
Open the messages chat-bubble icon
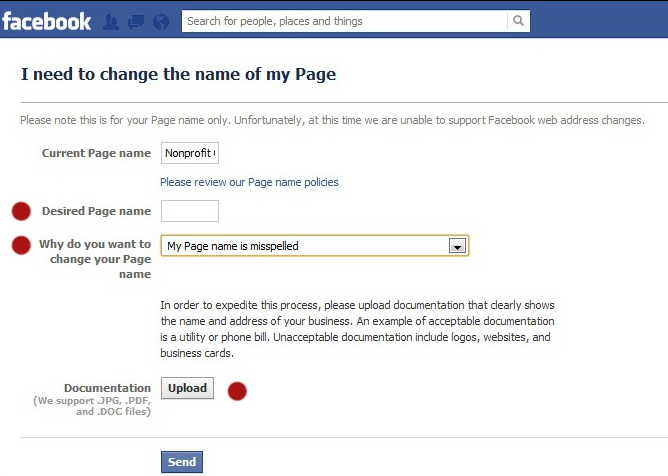(136, 22)
